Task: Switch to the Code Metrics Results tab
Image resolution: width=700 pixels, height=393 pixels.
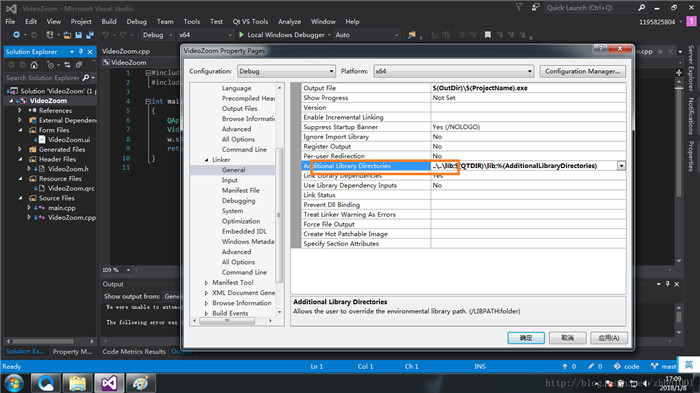Action: [x=134, y=351]
